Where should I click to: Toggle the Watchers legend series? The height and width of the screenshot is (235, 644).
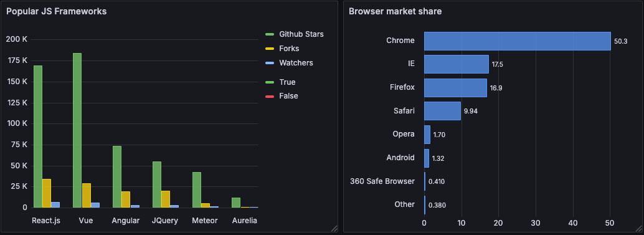296,63
